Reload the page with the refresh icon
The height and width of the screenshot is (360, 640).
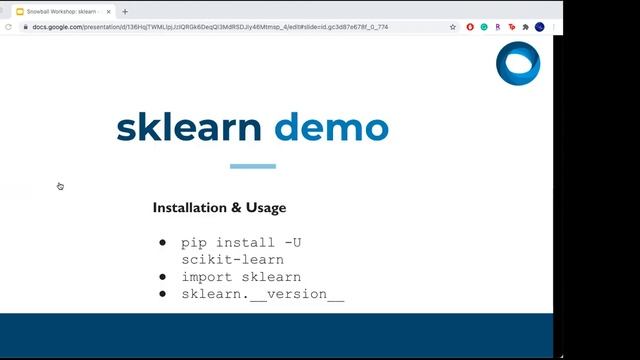[8, 27]
